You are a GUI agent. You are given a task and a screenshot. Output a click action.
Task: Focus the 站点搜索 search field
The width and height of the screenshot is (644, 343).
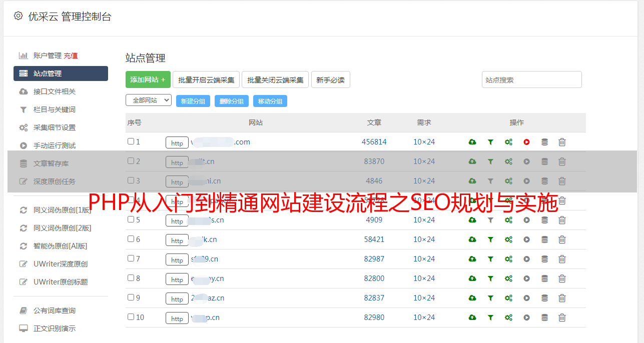click(x=532, y=79)
